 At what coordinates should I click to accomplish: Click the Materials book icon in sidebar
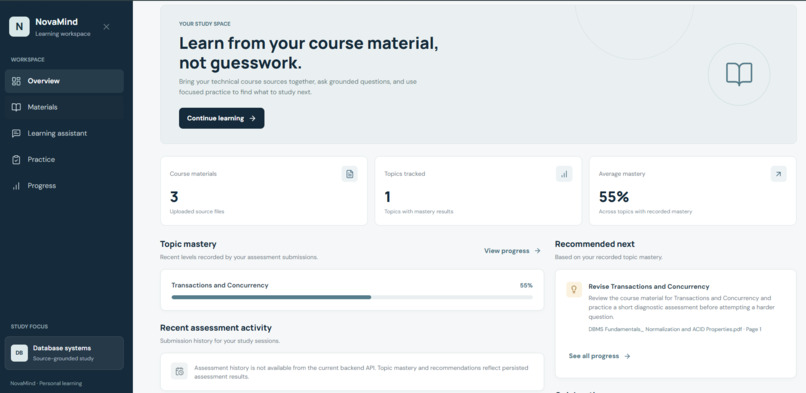click(x=16, y=107)
